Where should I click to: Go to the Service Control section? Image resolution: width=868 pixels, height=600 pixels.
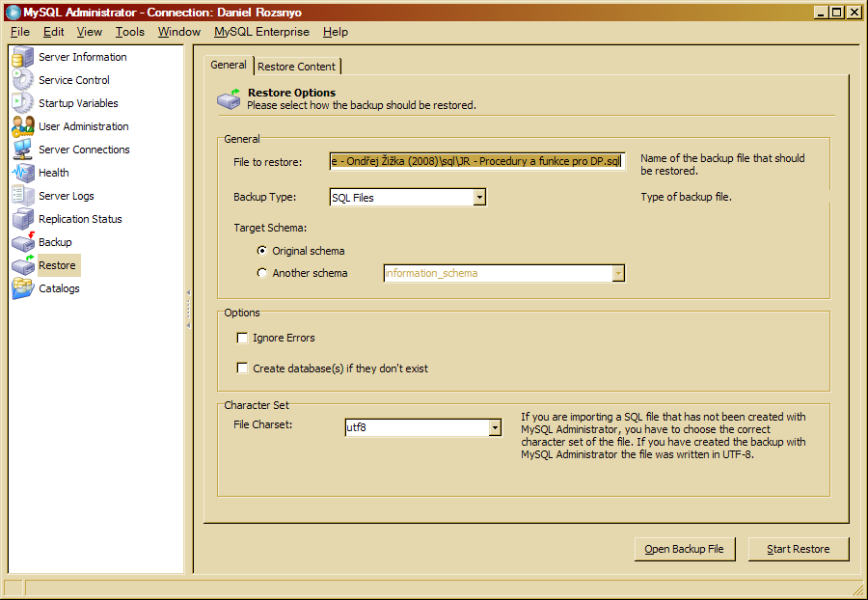point(74,80)
